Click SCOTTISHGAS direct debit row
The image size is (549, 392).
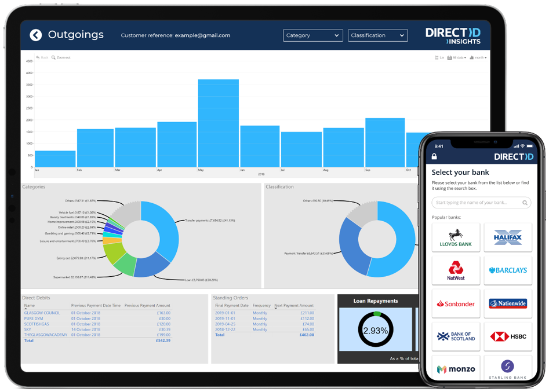coord(97,324)
